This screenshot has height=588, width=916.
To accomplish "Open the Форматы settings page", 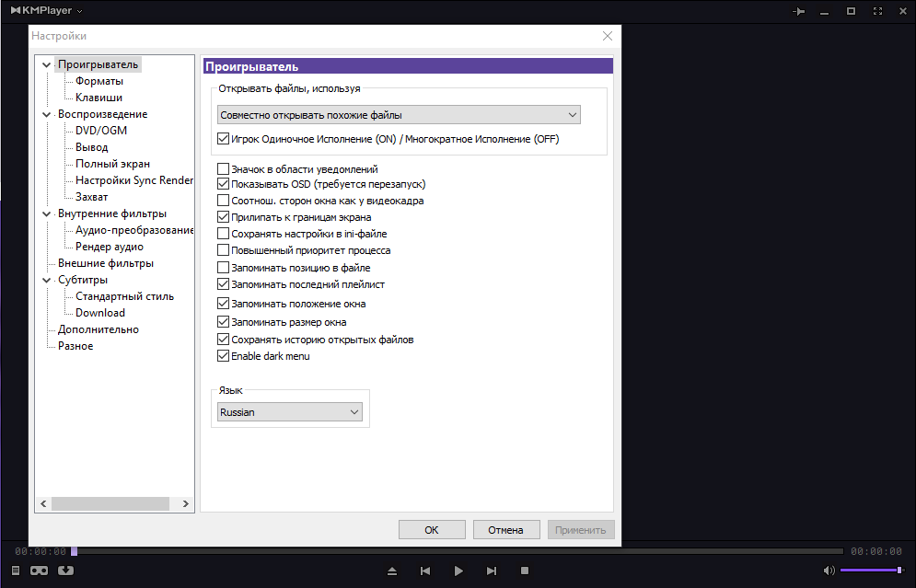I will click(99, 81).
